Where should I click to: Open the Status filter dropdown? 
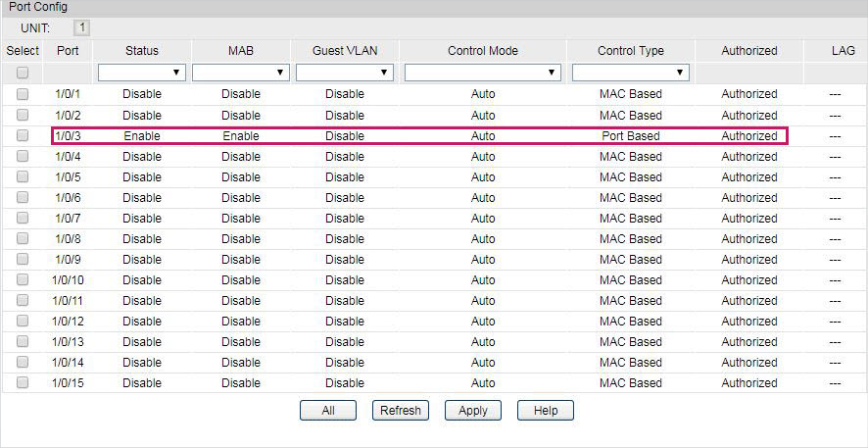141,73
